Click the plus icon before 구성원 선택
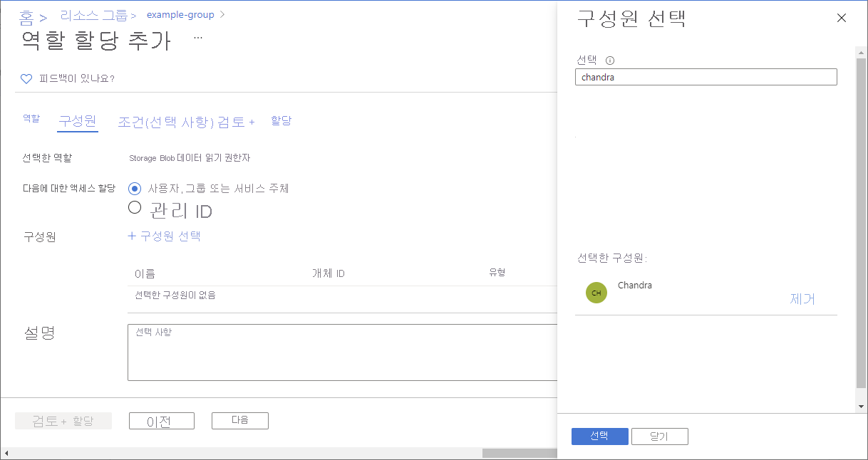The height and width of the screenshot is (460, 868). [133, 236]
